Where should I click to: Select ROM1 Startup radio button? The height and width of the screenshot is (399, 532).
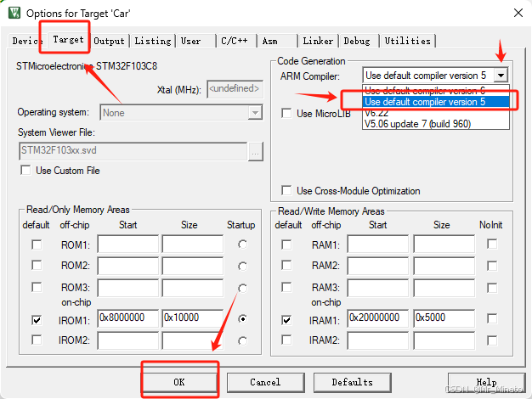242,244
